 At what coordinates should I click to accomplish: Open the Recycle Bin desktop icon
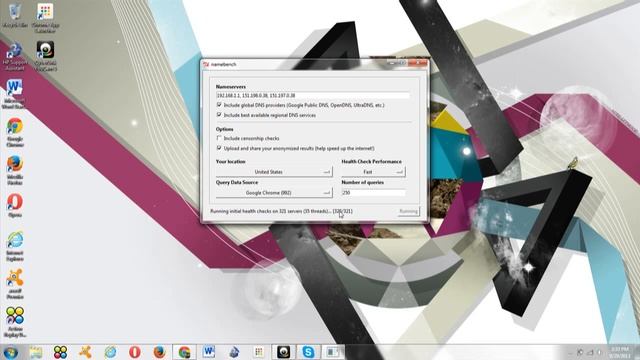coord(15,16)
